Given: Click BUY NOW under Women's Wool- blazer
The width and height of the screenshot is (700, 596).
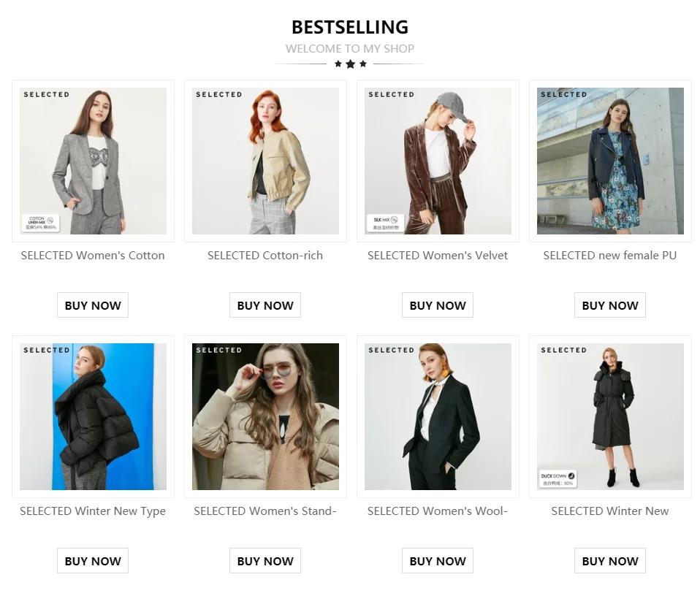Looking at the screenshot, I should [x=438, y=561].
